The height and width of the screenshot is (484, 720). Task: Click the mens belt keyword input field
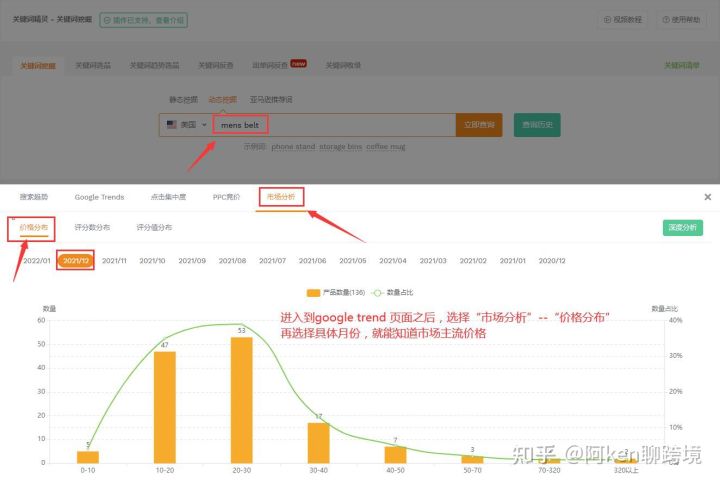pos(334,125)
